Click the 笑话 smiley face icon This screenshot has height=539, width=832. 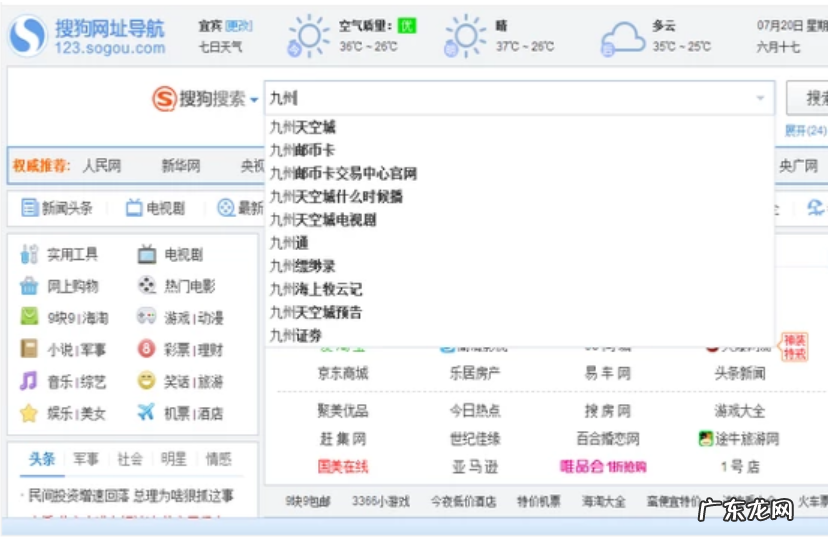click(x=146, y=380)
